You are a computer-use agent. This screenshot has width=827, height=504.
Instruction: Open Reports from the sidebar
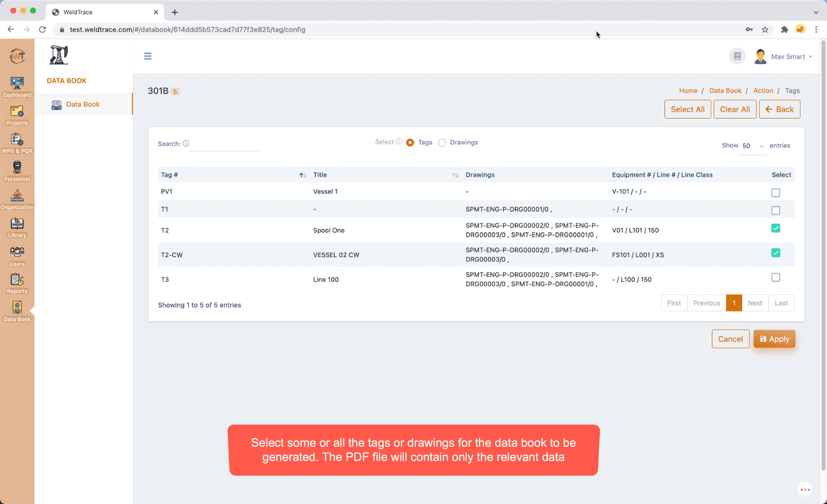coord(17,283)
